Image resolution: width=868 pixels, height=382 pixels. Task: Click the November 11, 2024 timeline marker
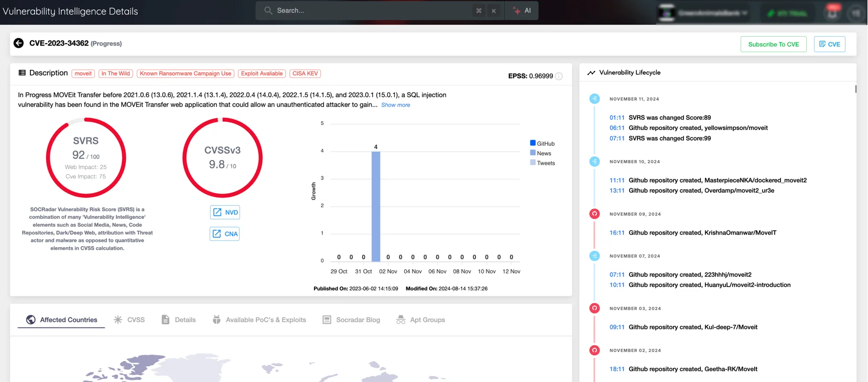[x=594, y=99]
